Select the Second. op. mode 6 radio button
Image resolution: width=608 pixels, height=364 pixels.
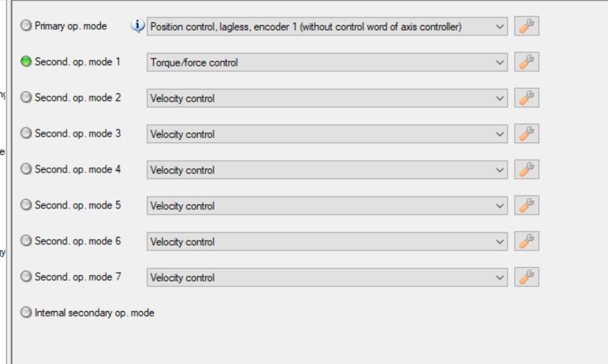point(26,241)
